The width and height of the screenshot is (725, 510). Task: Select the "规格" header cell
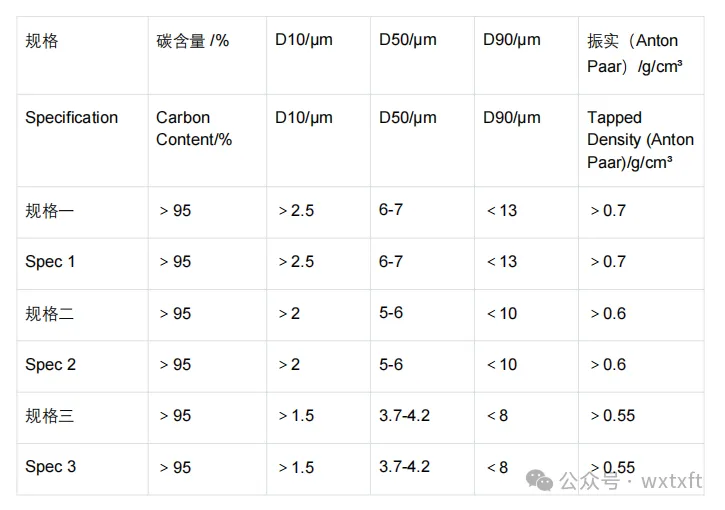coord(42,41)
